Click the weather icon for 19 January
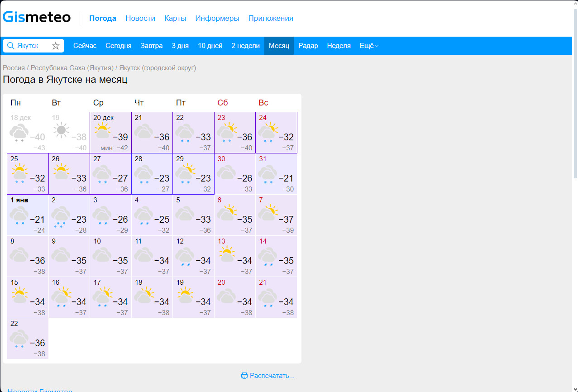Image resolution: width=578 pixels, height=392 pixels. point(185,295)
